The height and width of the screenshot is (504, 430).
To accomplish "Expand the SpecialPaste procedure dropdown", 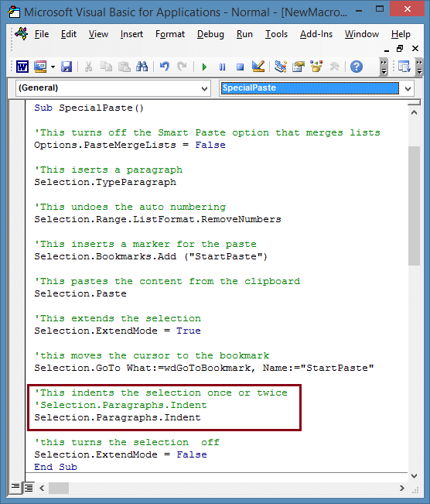I will coord(408,88).
